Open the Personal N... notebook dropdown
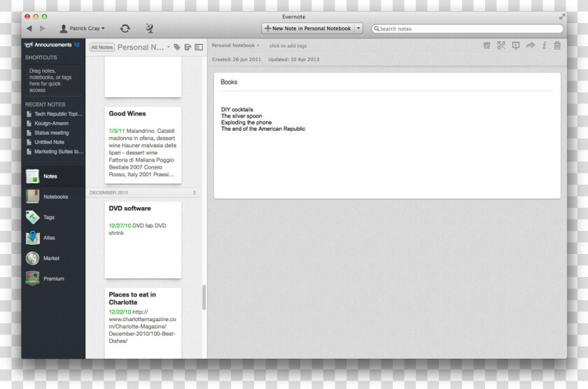 click(x=143, y=47)
